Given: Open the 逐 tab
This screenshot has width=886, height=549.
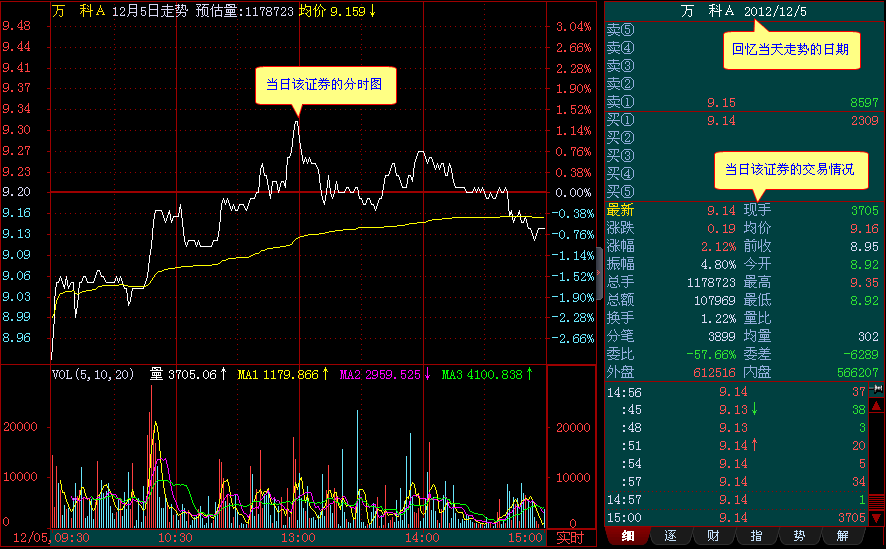Looking at the screenshot, I should tap(670, 537).
